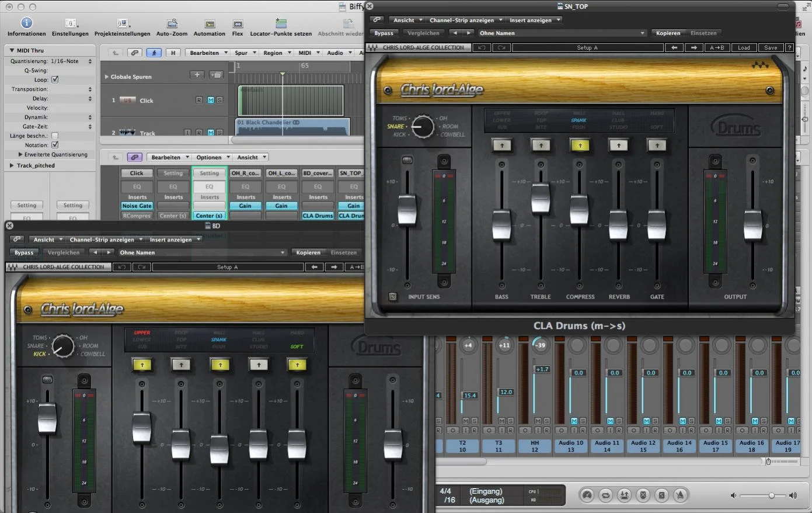
Task: Click the Automation toolbar icon
Action: (209, 23)
